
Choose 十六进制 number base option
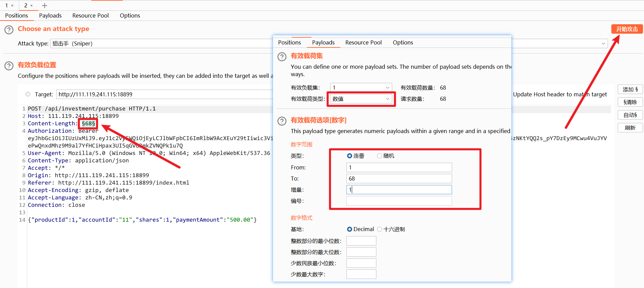(379, 229)
